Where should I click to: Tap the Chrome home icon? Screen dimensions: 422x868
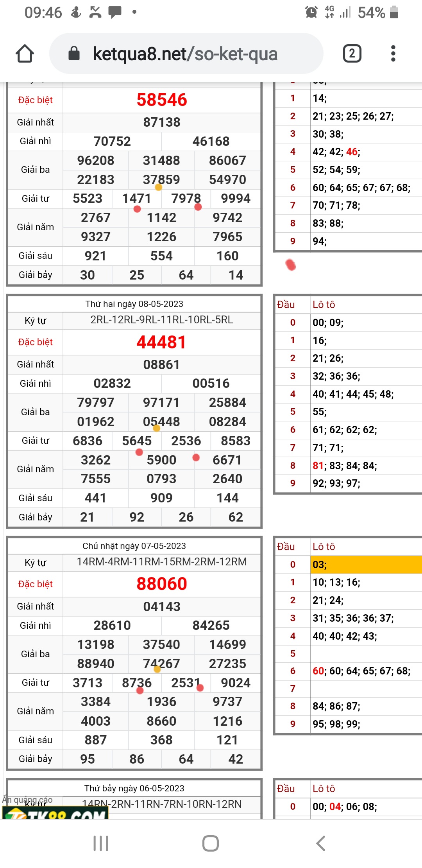coord(25,54)
